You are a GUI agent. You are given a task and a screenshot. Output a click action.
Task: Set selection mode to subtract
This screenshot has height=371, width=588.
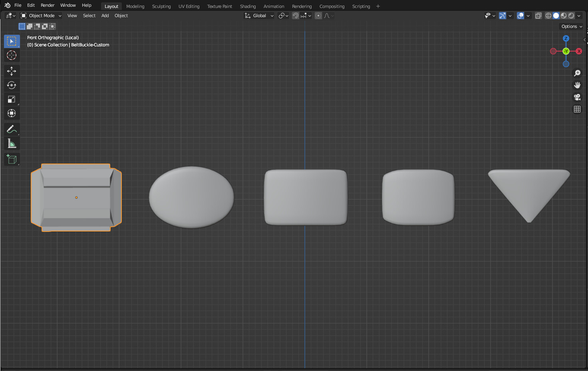coord(37,26)
